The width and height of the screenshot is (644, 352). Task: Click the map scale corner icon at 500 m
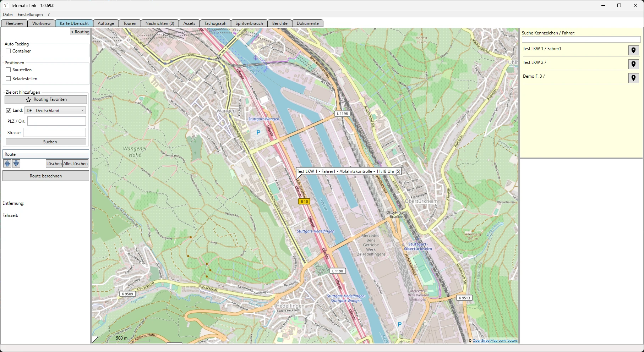(95, 339)
